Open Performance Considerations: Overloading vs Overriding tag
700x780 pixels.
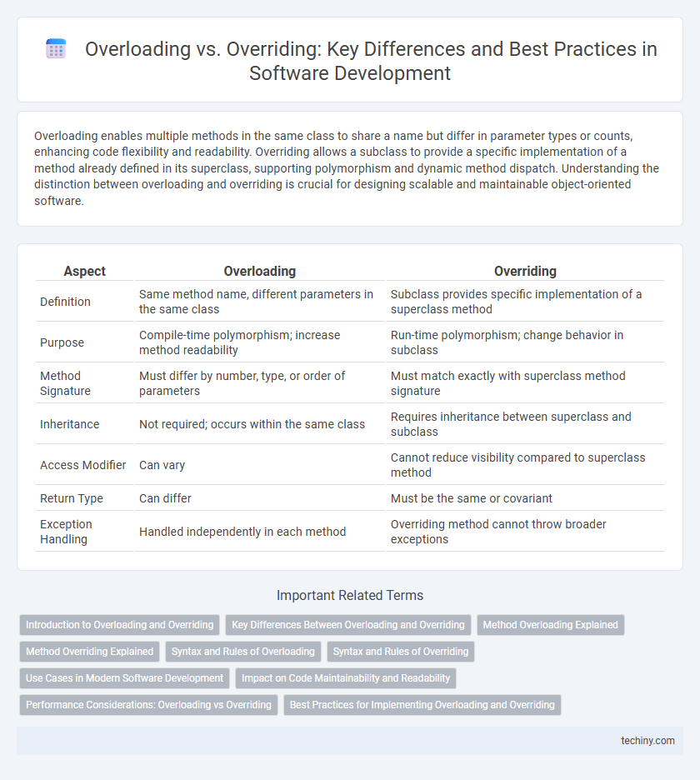pyautogui.click(x=148, y=705)
